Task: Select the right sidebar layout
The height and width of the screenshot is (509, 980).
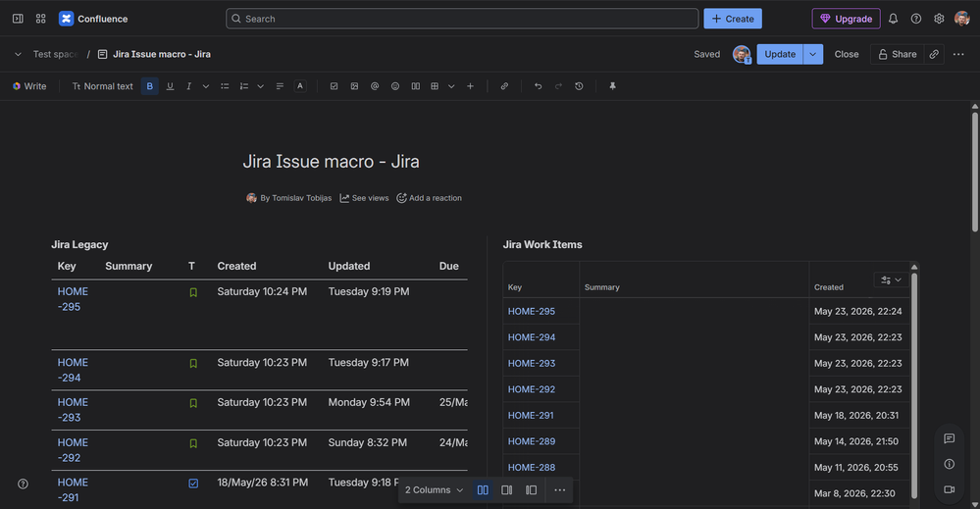Action: tap(507, 490)
